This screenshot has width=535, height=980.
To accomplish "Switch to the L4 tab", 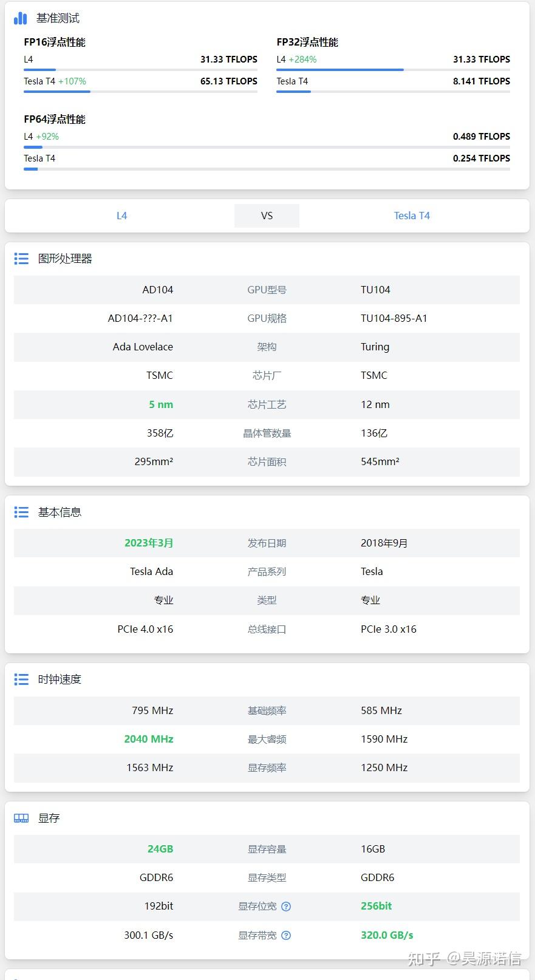I will (121, 216).
